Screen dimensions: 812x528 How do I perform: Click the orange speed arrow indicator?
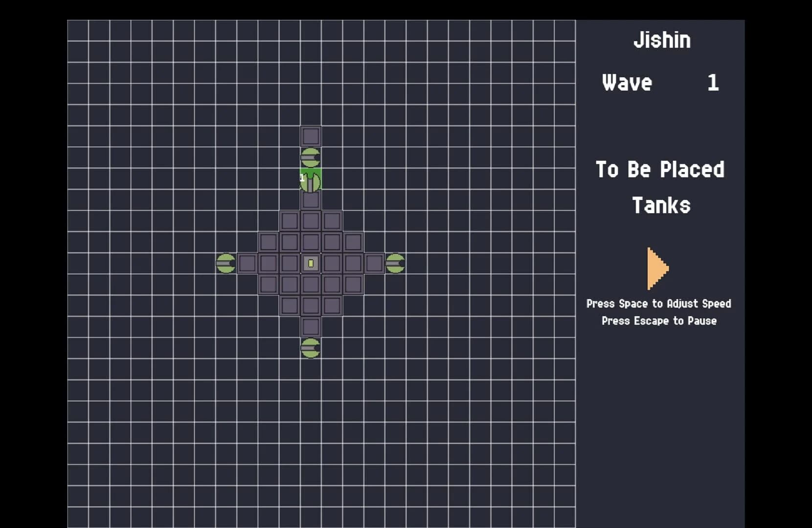coord(657,269)
